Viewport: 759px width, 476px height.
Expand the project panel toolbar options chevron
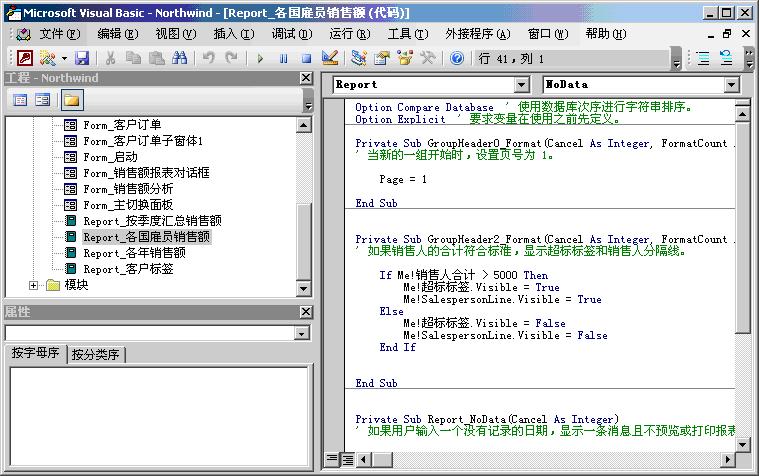coord(308,101)
